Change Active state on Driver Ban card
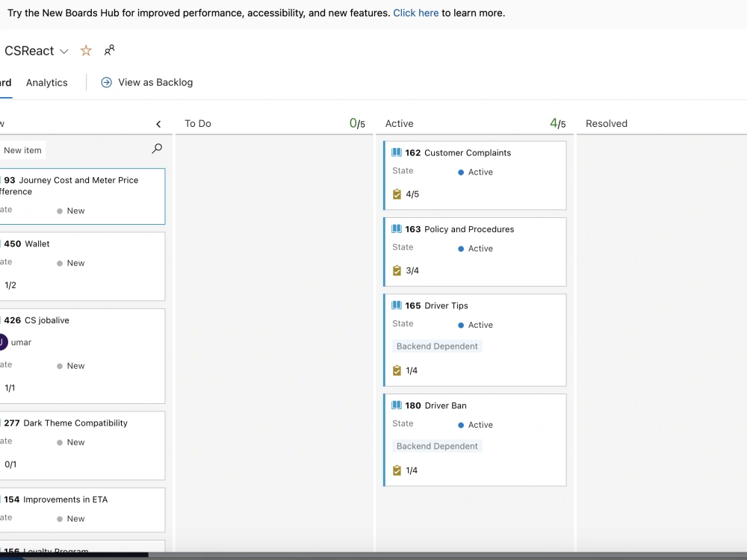This screenshot has width=747, height=560. click(475, 425)
